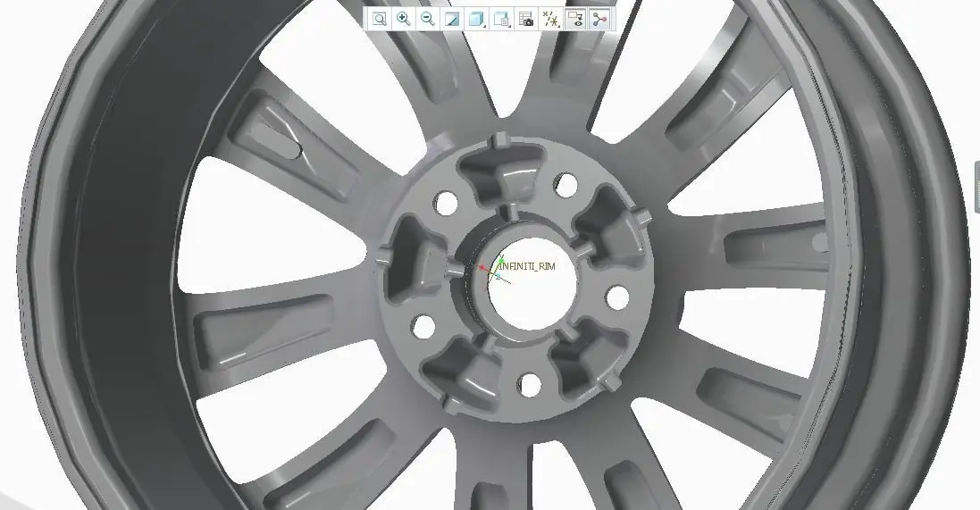Activate the Zoom In tool
This screenshot has width=980, height=510.
403,19
